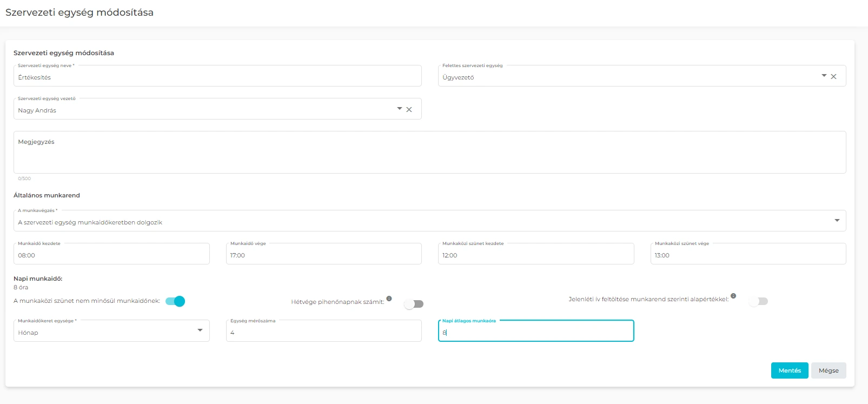Open Felettes szervezeti egység dropdown arrow
This screenshot has height=404, width=868.
click(x=824, y=76)
